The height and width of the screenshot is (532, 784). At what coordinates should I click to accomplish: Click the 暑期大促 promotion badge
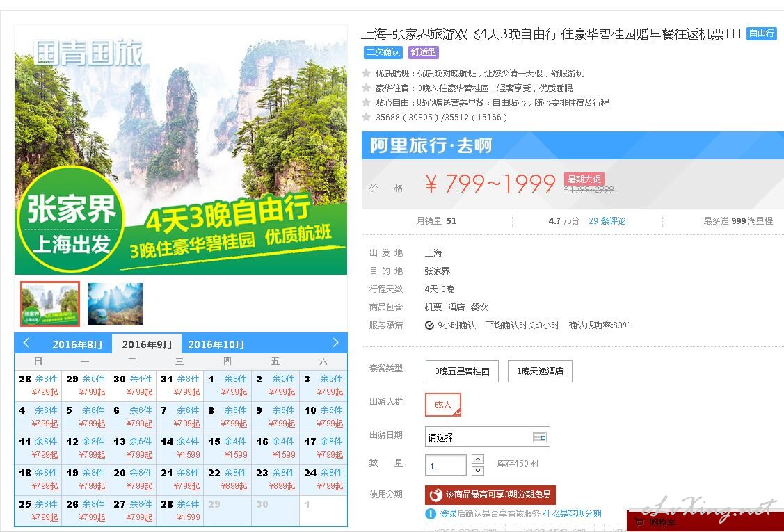pos(584,179)
